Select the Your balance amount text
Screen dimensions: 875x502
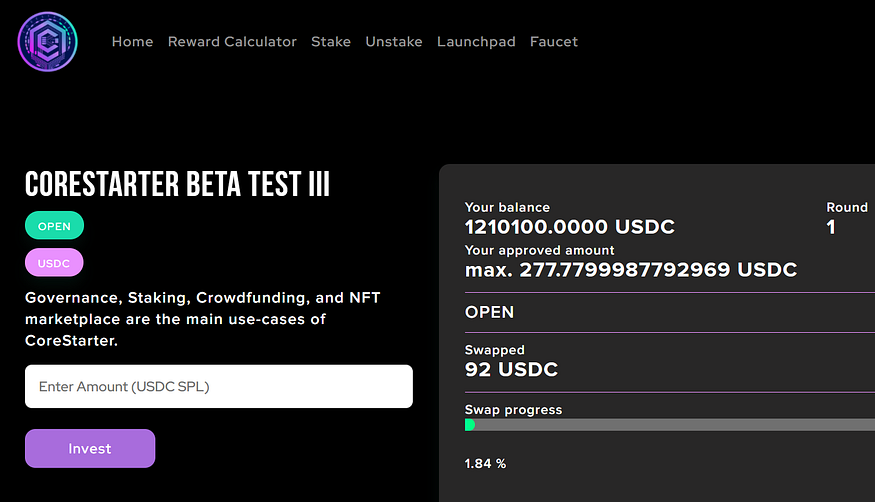[x=569, y=227]
